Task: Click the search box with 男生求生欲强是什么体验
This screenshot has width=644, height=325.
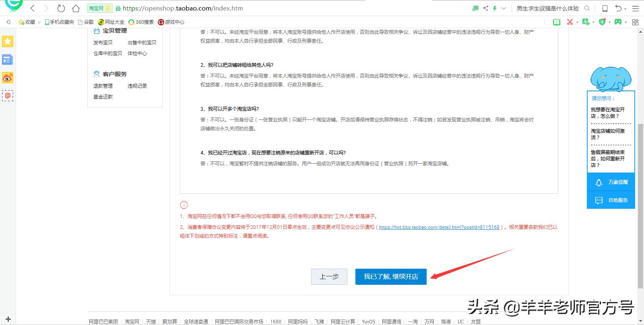Action: [548, 8]
